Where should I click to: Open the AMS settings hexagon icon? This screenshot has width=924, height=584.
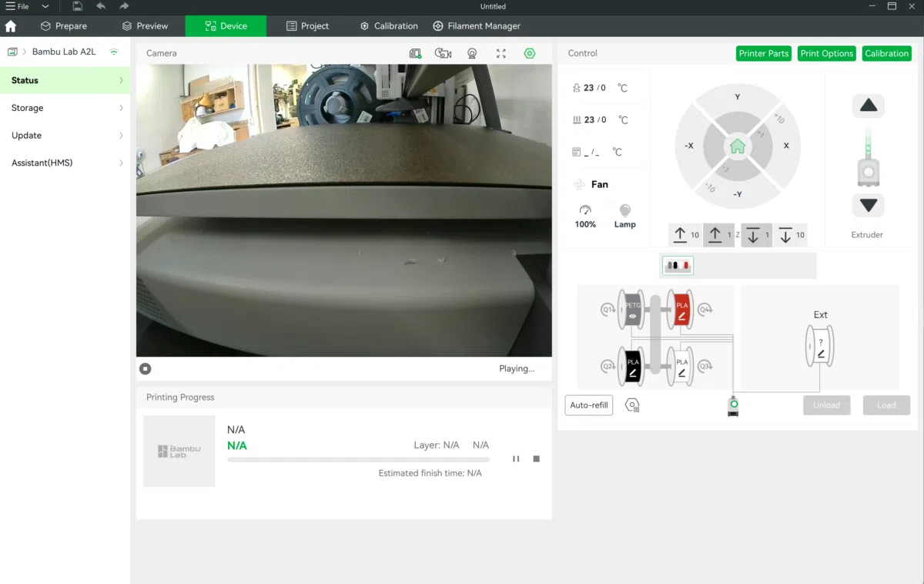tap(632, 405)
